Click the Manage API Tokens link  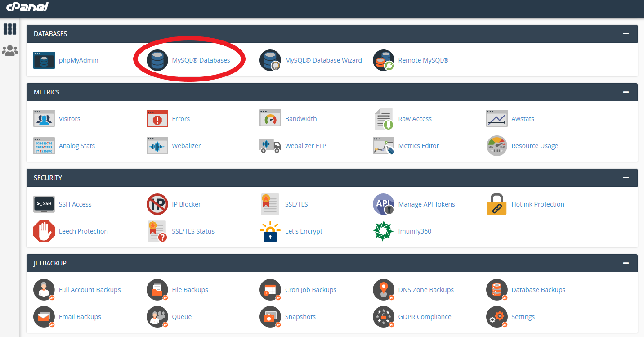coord(426,204)
